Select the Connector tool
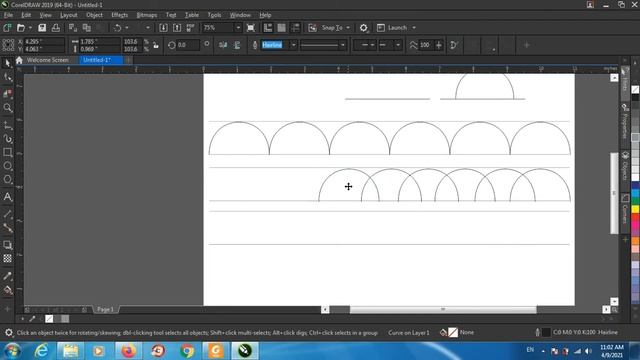The image size is (640, 360). (7, 228)
